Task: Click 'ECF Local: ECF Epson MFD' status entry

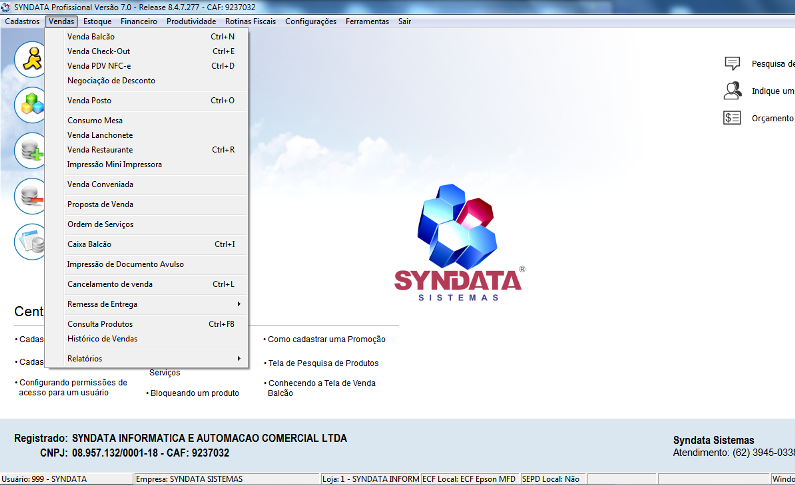Action: pos(470,479)
